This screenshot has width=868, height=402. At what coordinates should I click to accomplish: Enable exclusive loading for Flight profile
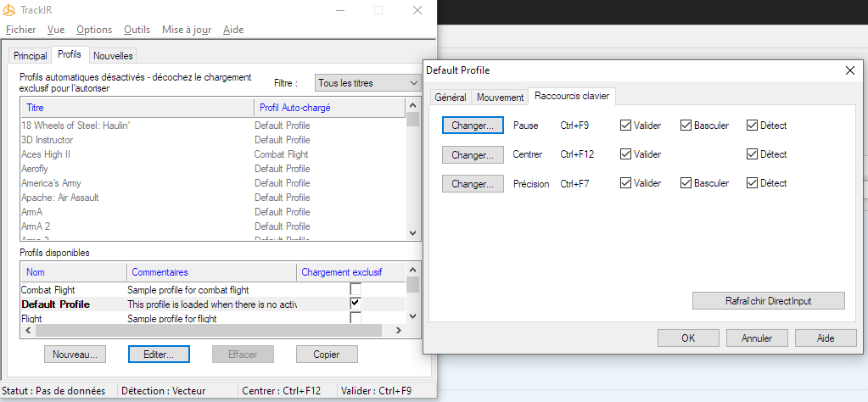click(x=356, y=318)
